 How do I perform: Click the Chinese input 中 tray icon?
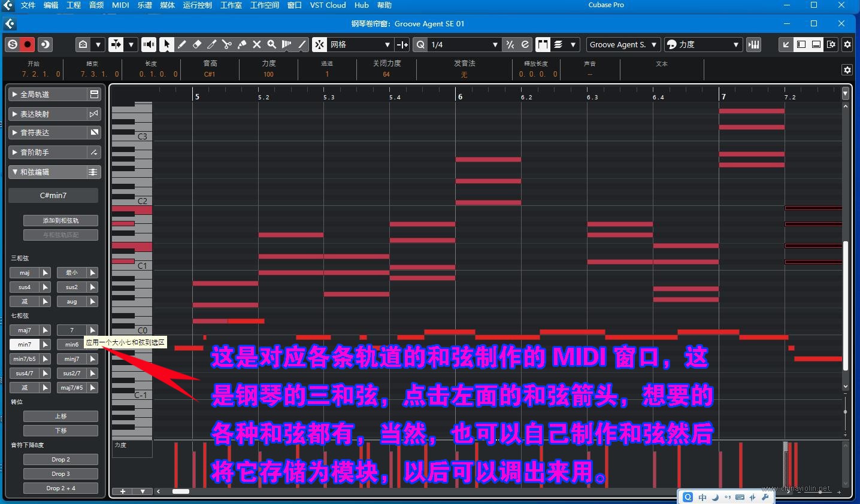(x=702, y=497)
